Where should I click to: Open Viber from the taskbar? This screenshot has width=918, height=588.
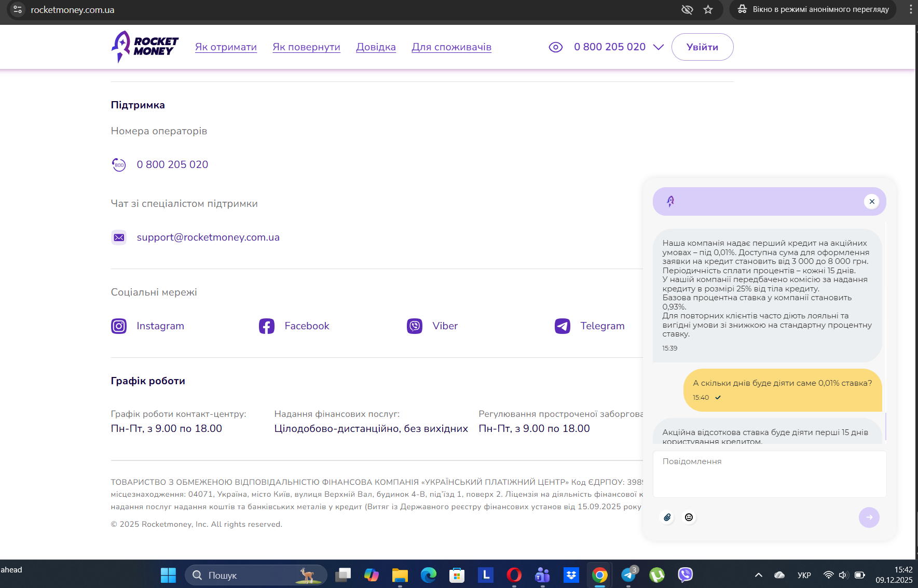pos(686,575)
